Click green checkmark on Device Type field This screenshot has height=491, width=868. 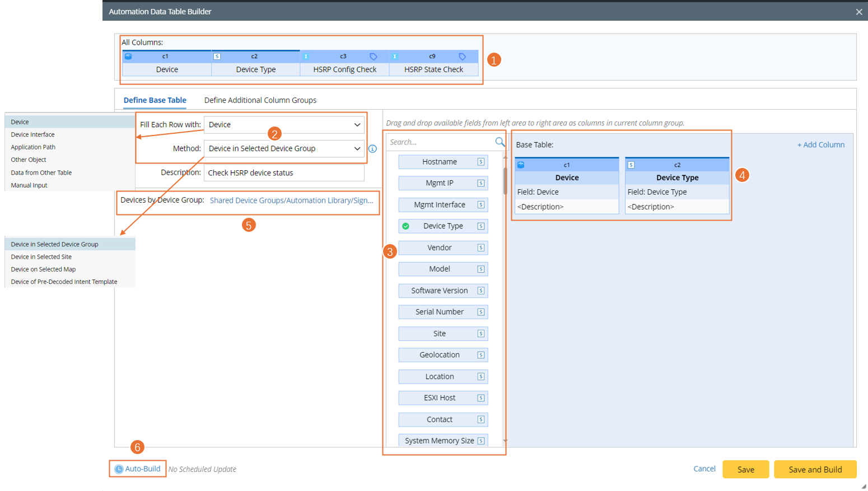pyautogui.click(x=406, y=226)
